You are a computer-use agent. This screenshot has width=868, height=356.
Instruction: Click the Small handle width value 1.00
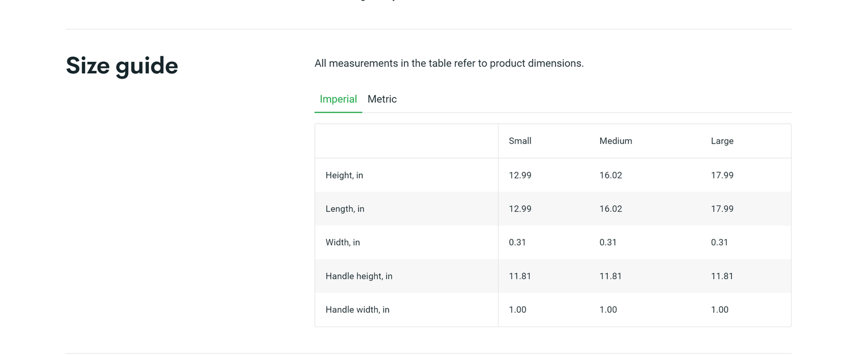517,310
